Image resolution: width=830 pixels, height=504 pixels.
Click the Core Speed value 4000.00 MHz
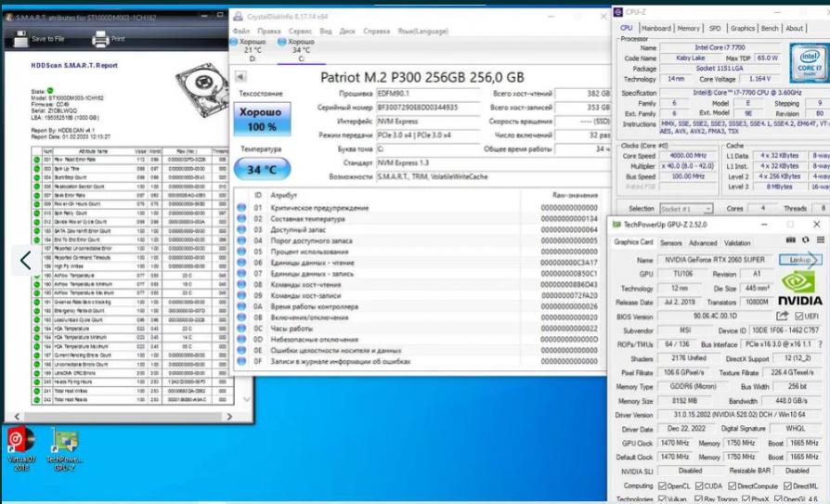(x=688, y=156)
